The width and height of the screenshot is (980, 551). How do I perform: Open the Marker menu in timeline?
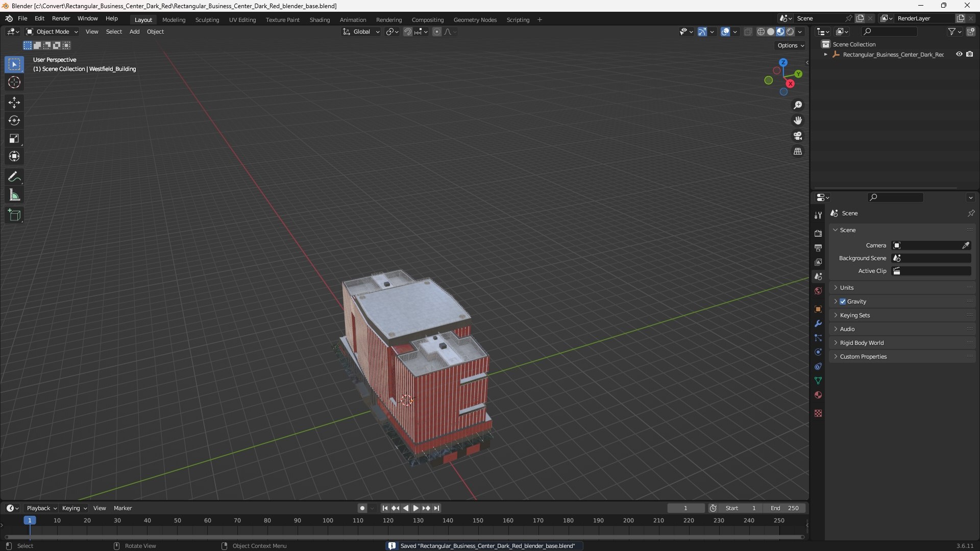point(122,508)
